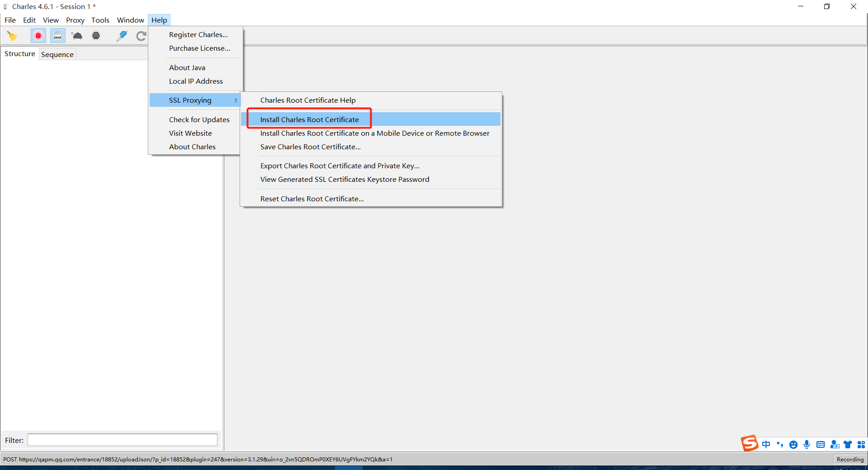
Task: Enable throttling with the turtle icon
Action: tap(77, 36)
